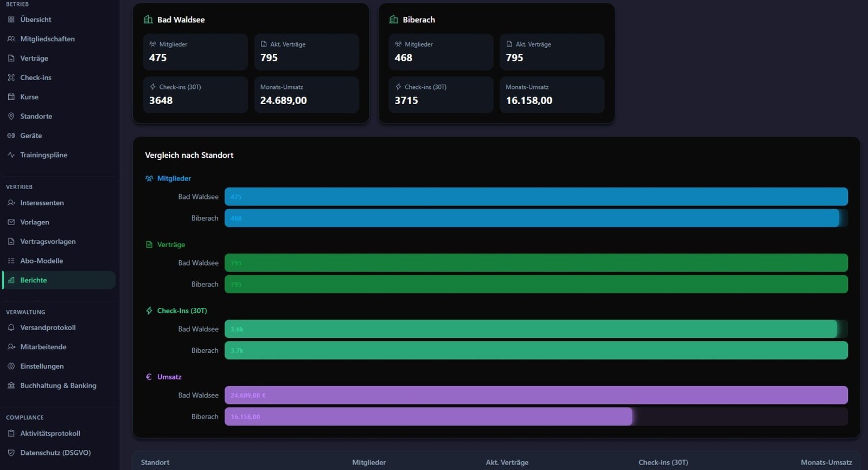Image resolution: width=868 pixels, height=470 pixels.
Task: Click the Verträge document icon
Action: pos(11,58)
